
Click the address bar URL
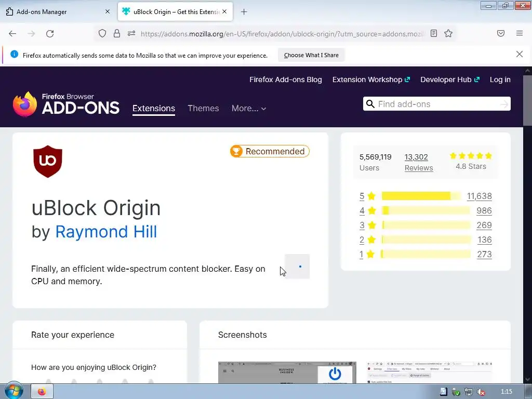coord(282,34)
